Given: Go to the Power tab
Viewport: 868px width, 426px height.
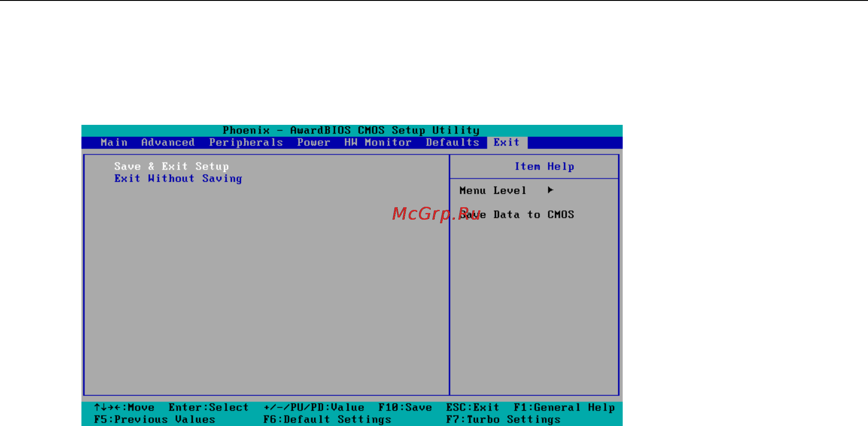Looking at the screenshot, I should (313, 142).
